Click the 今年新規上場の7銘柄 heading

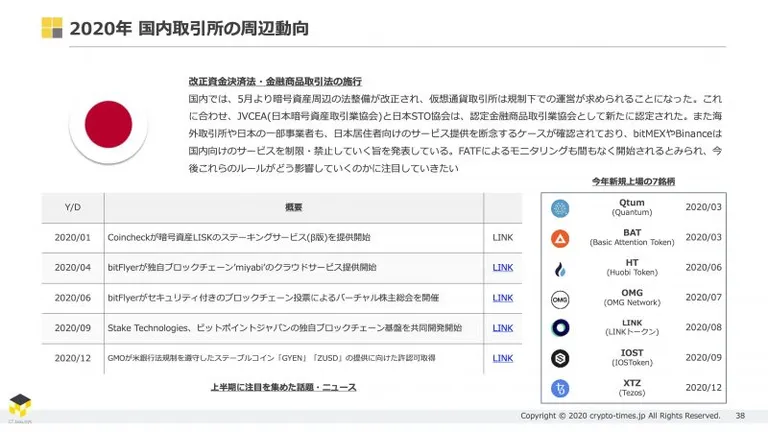pyautogui.click(x=633, y=181)
